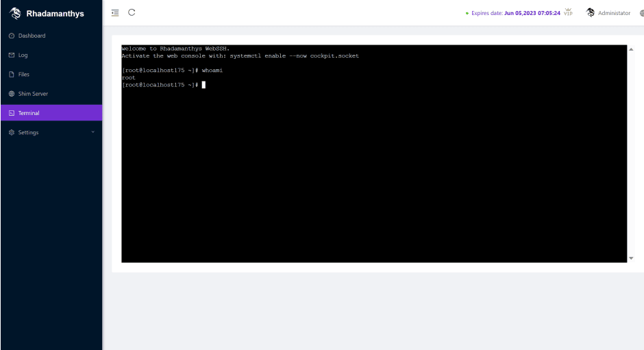Screen dimensions: 644x350
Task: Open the Settings menu entry
Action: (x=28, y=132)
